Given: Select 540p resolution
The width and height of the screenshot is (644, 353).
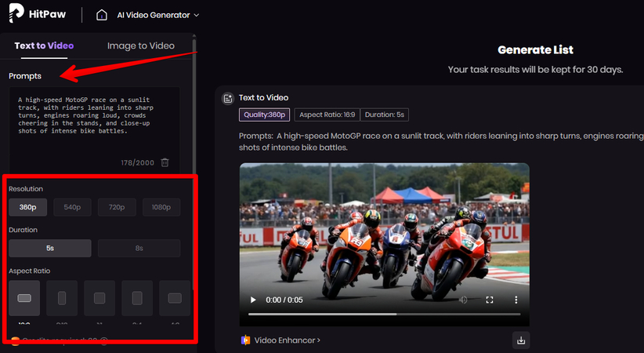Looking at the screenshot, I should click(72, 207).
